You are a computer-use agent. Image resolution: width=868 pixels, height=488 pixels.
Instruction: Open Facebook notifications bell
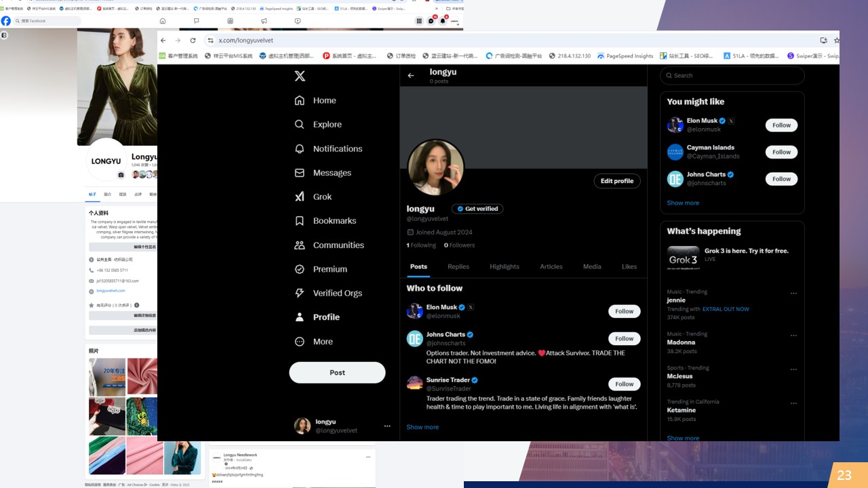[x=443, y=21]
